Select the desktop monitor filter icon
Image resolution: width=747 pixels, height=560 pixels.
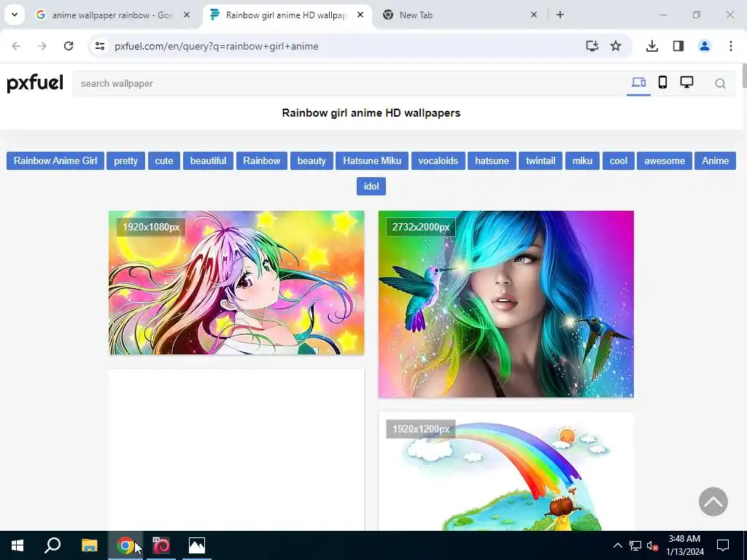[686, 82]
